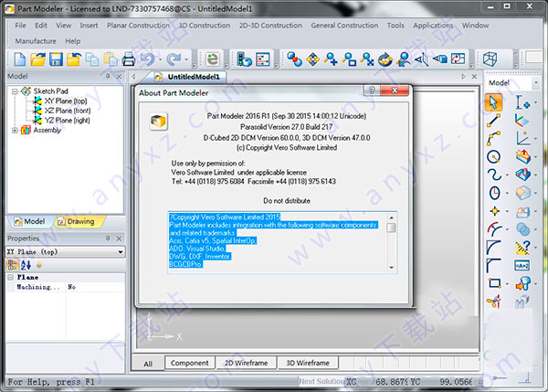The width and height of the screenshot is (548, 392).
Task: Click the zoom in magnifier icon
Action: pos(331,59)
